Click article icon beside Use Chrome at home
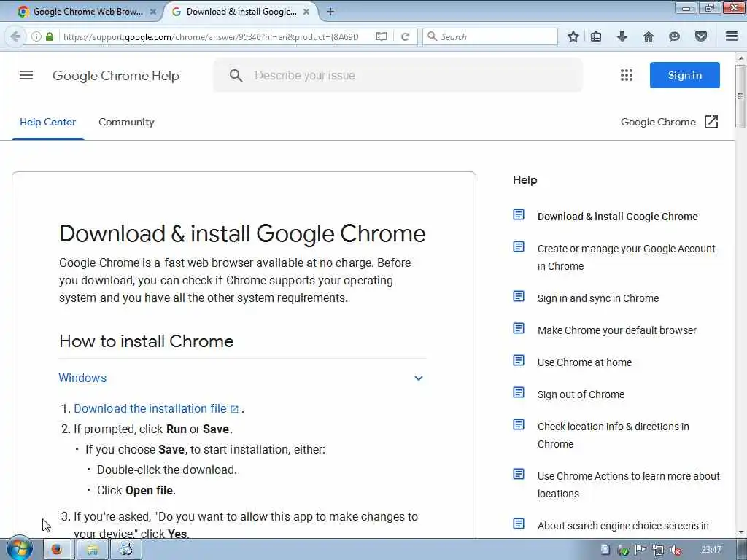This screenshot has height=560, width=747. point(519,360)
